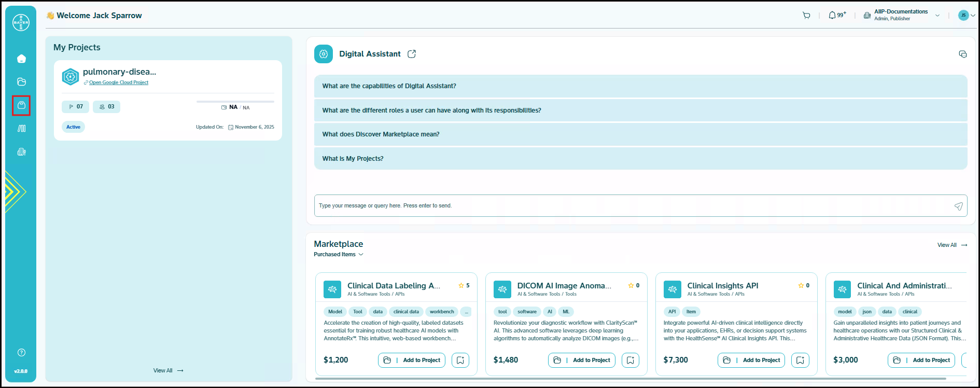This screenshot has height=388, width=980.
Task: Select 'What is My Projects?' suggested question
Action: tap(353, 159)
